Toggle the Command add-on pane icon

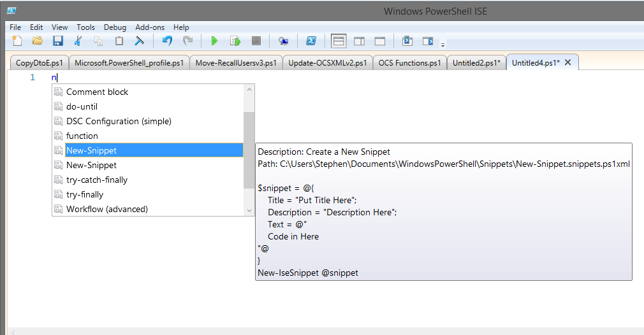coord(428,41)
